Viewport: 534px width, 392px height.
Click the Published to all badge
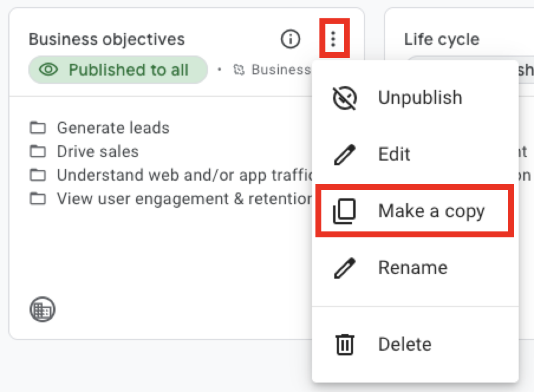[118, 70]
